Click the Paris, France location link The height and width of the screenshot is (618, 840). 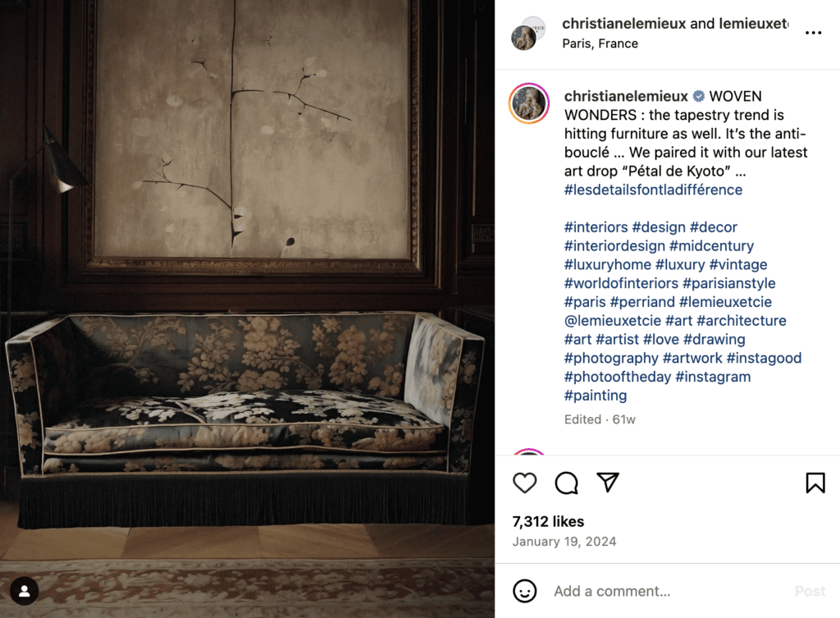(x=600, y=43)
